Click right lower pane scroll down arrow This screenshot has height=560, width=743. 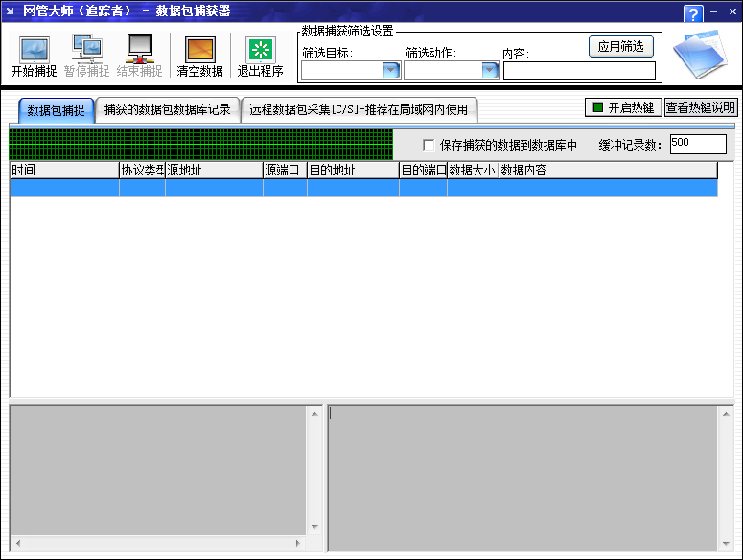tap(726, 543)
